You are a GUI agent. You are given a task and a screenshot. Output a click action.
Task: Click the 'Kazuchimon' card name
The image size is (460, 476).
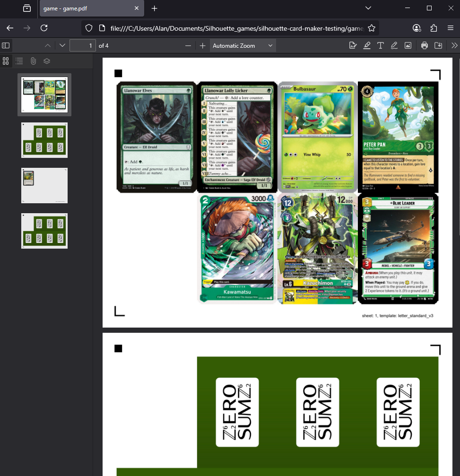318,283
